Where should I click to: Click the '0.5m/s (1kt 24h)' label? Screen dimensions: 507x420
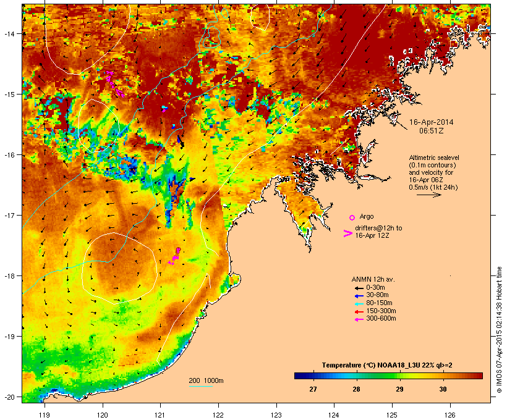pos(433,187)
